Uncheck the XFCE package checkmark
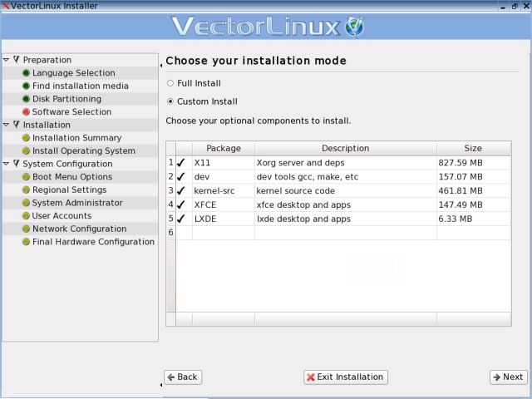 pyautogui.click(x=181, y=204)
